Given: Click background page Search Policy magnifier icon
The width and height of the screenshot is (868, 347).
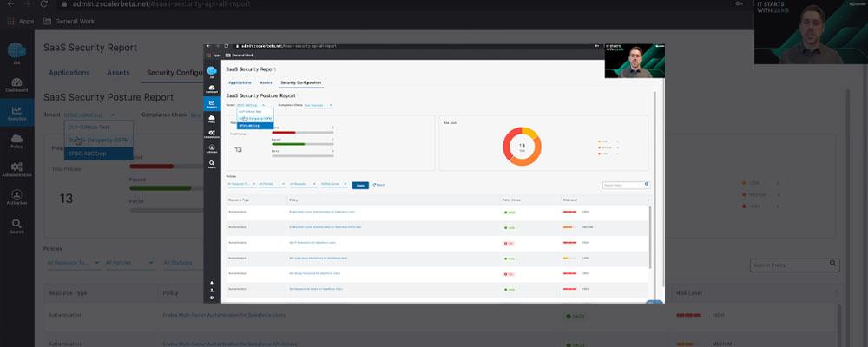Looking at the screenshot, I should click(832, 264).
